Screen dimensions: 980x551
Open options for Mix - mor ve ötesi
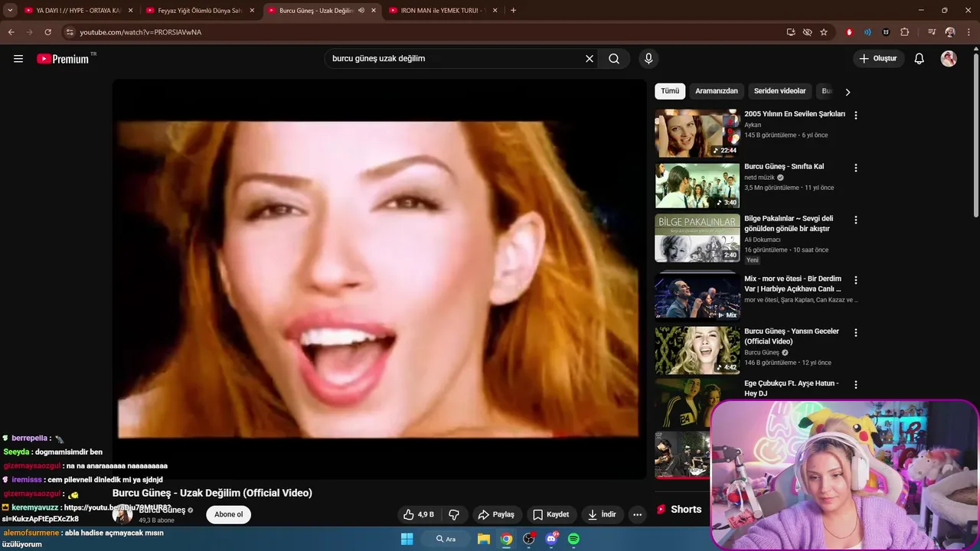[x=856, y=280]
